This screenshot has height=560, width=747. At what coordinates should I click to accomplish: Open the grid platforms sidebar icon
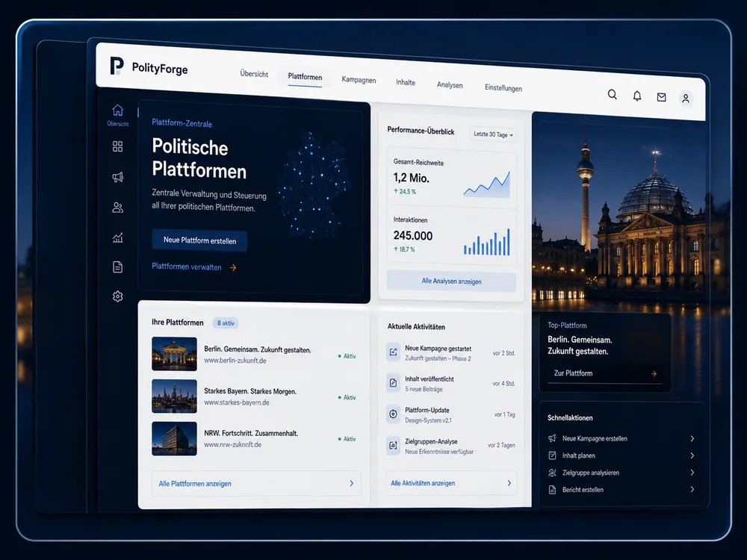click(x=118, y=146)
